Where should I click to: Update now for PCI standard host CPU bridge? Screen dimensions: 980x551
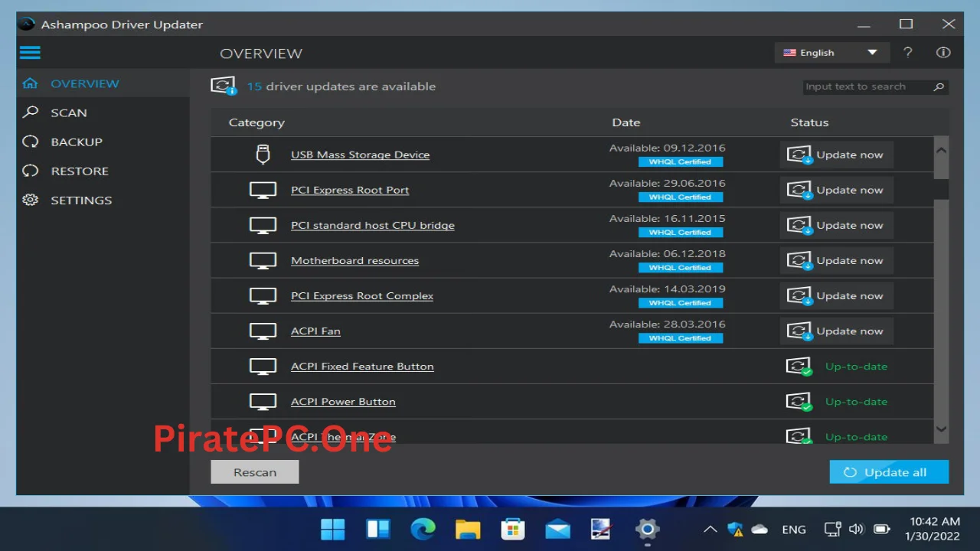pyautogui.click(x=837, y=225)
